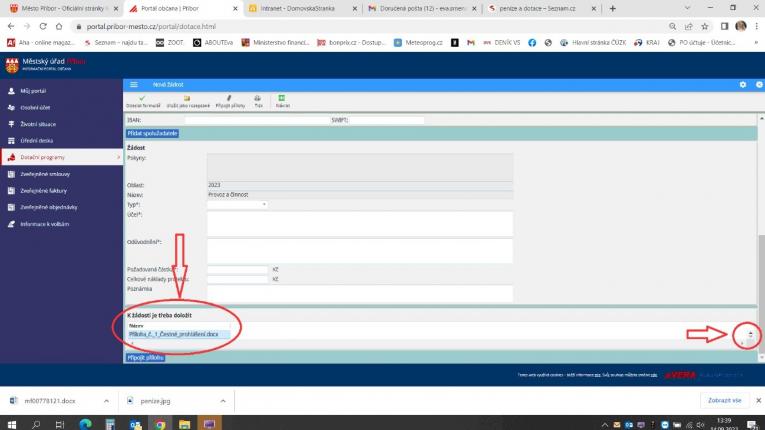Screen dimensions: 765x430
Task: Open Osobní účet in the sidebar
Action: [35, 107]
